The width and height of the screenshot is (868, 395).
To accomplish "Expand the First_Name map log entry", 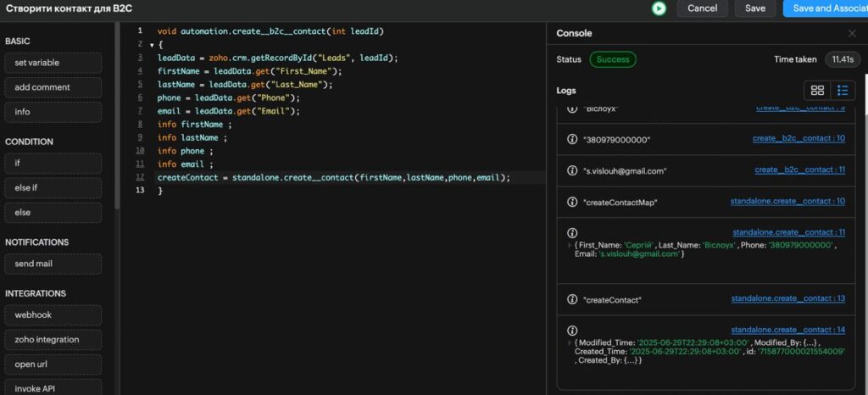I will (570, 244).
